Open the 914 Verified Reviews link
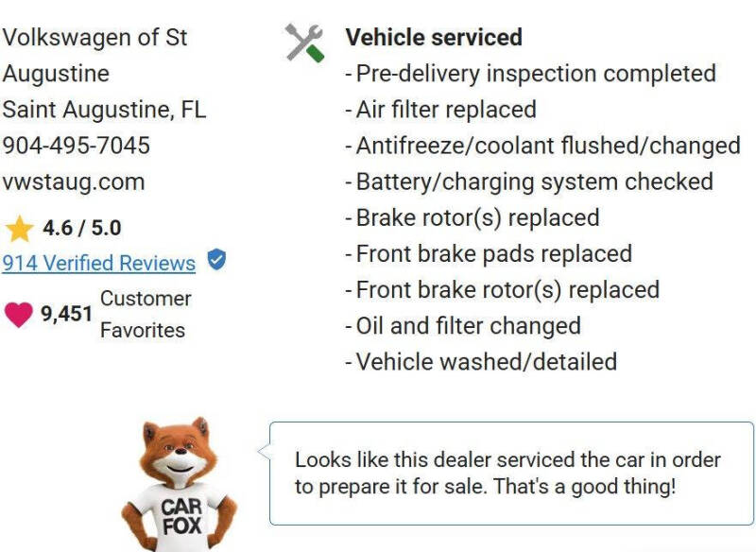The image size is (756, 552). coord(99,263)
